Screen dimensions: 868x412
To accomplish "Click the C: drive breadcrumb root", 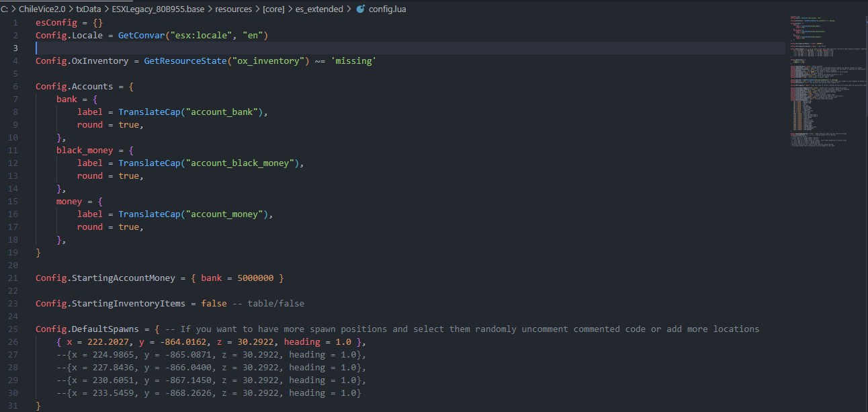I will click(x=5, y=9).
